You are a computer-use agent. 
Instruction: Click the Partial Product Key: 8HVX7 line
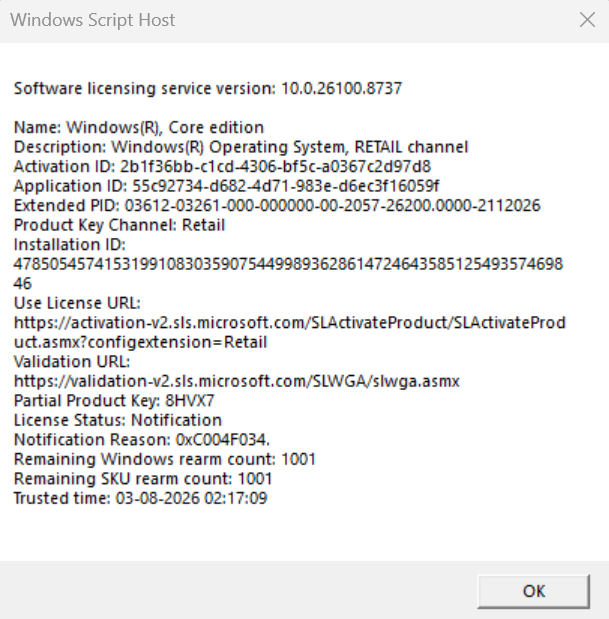114,401
